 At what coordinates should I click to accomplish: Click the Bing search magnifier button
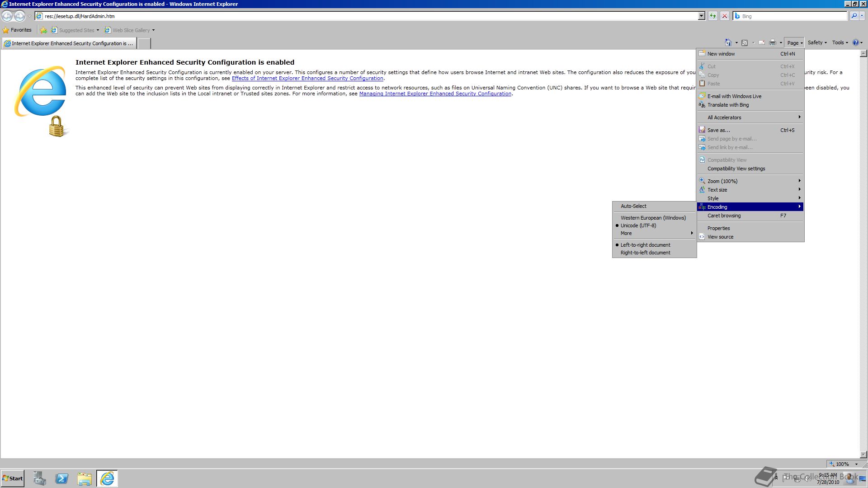coord(854,16)
